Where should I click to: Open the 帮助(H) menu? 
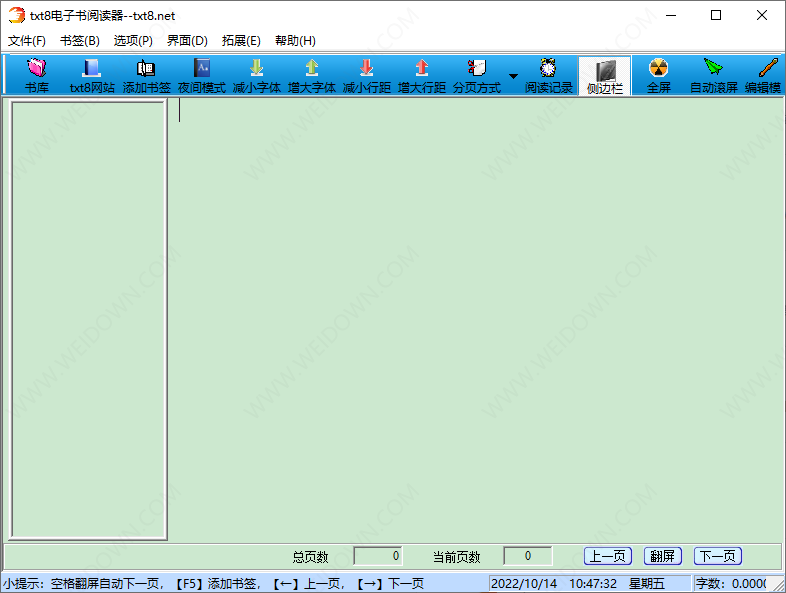pos(295,41)
